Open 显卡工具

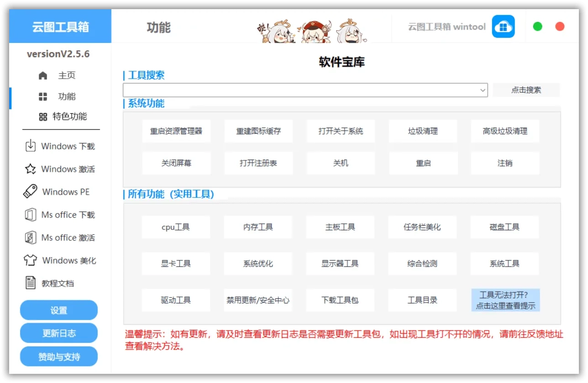point(176,264)
